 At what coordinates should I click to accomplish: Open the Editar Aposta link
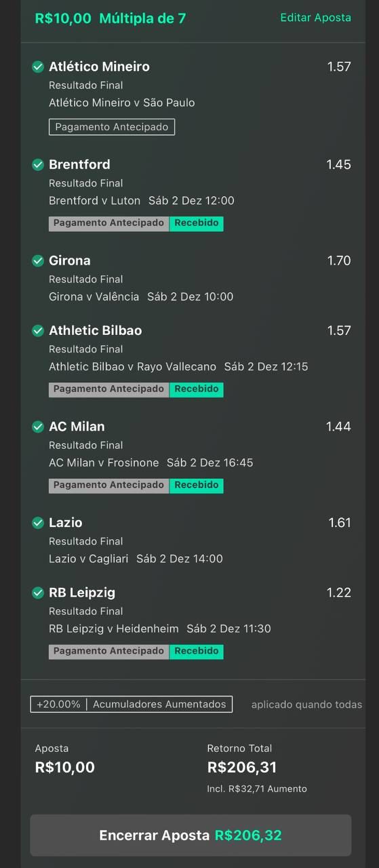pos(316,18)
